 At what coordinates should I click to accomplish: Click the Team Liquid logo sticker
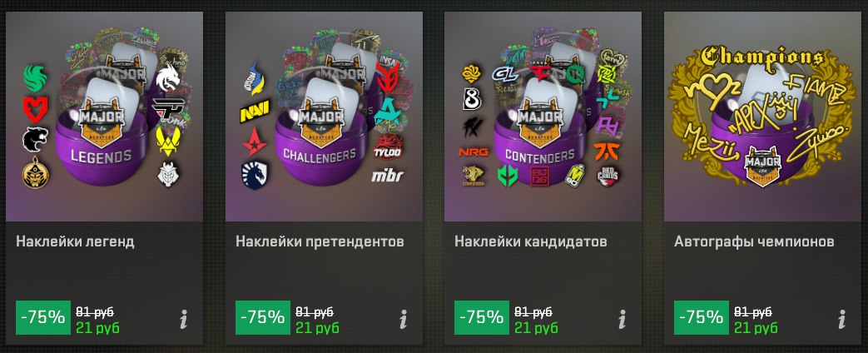tap(254, 175)
